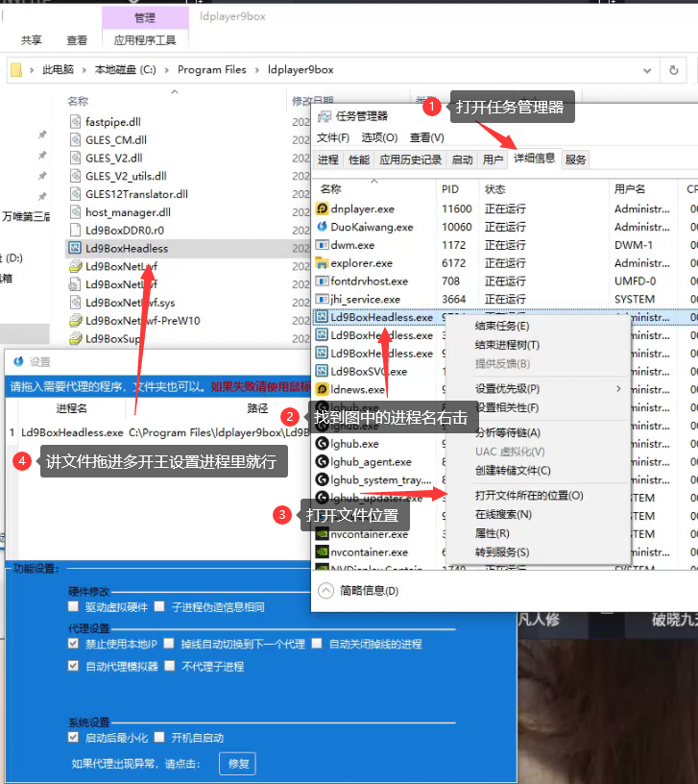The image size is (698, 784).
Task: Click the Ld9BoxDDR0.r0 file icon
Action: (x=76, y=230)
